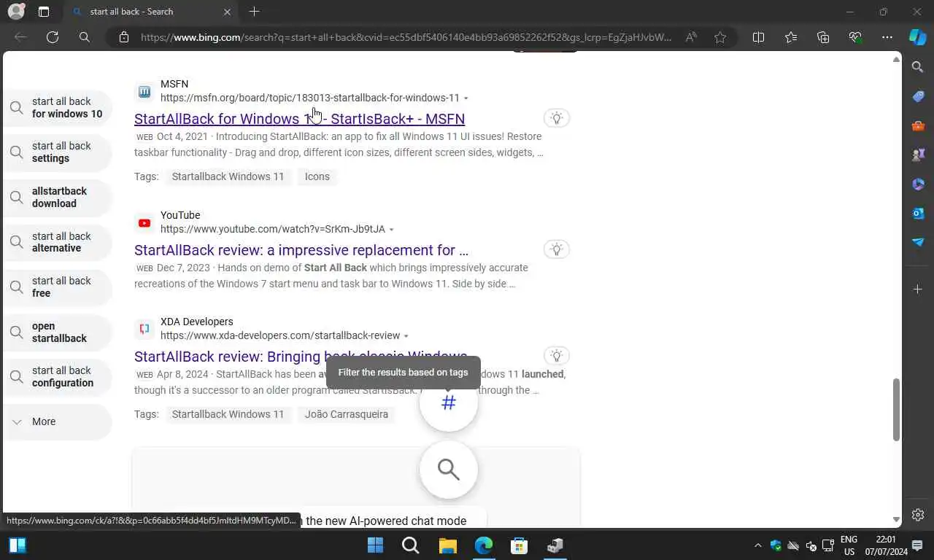The width and height of the screenshot is (934, 560).
Task: Open sidebar Microsoft 365 icon
Action: 918,184
